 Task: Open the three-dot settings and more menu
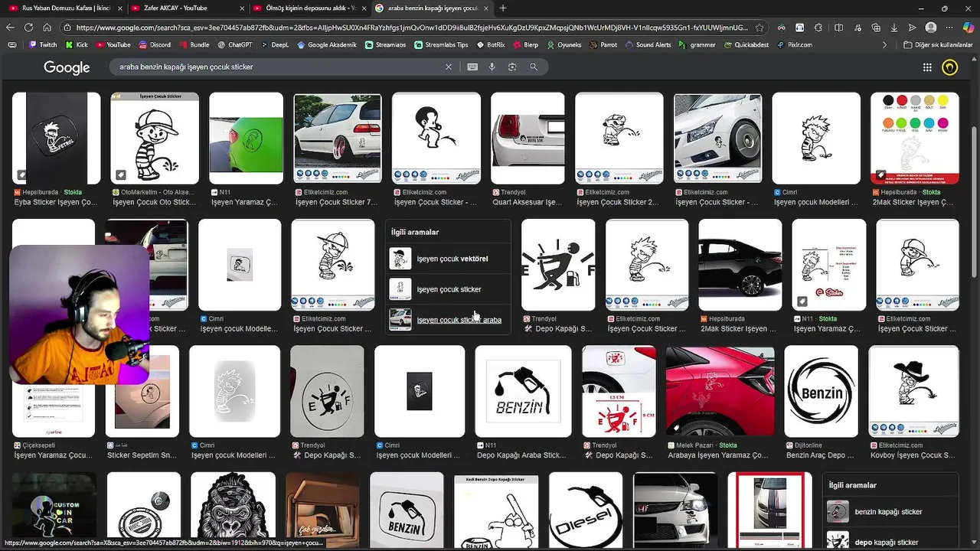949,28
